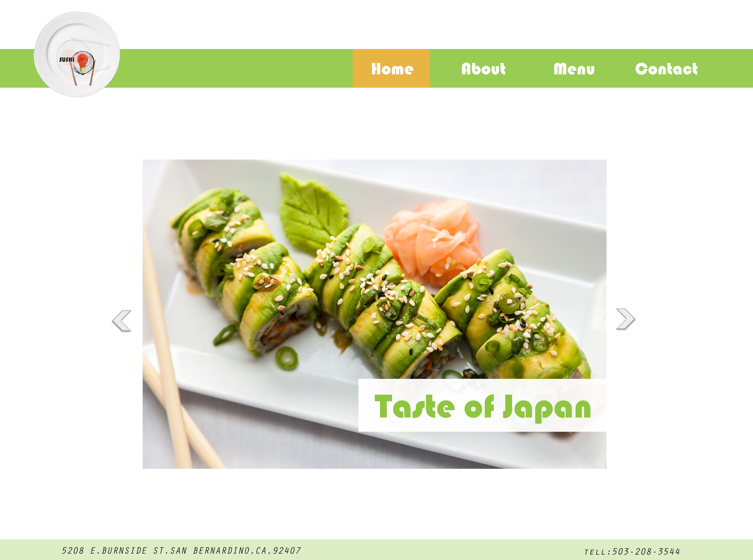This screenshot has height=560, width=753.
Task: Go to the About page
Action: tap(484, 69)
